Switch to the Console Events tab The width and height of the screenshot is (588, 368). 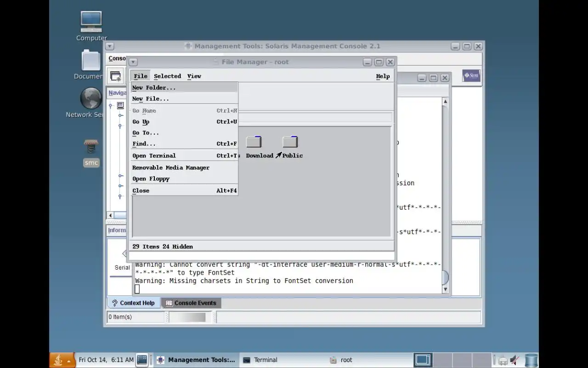[x=191, y=303]
